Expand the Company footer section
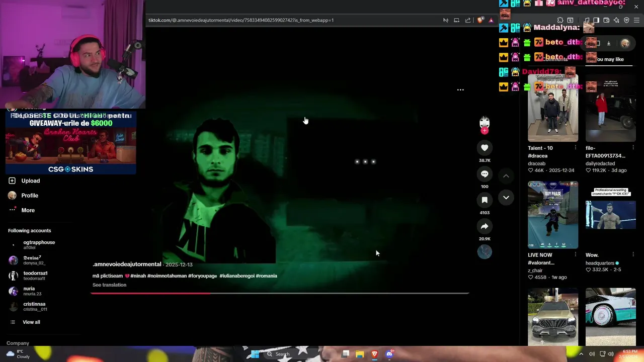The image size is (644, 362). 18,343
